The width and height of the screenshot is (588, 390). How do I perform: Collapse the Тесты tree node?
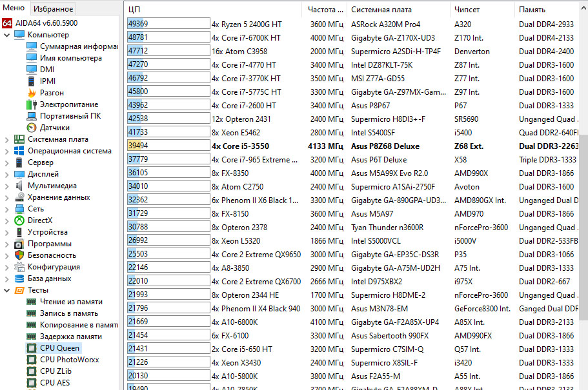(6, 290)
